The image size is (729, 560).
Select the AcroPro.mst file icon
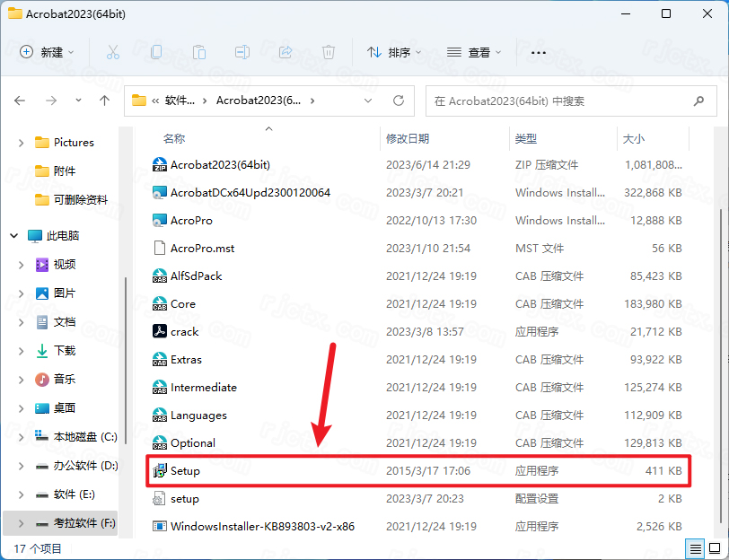[160, 249]
